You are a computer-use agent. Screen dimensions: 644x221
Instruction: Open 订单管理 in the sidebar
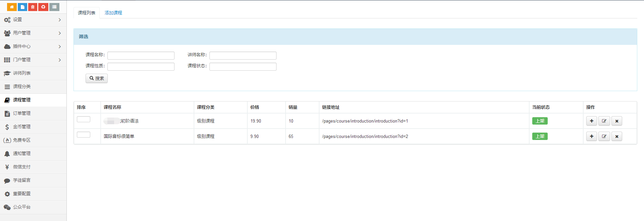pyautogui.click(x=22, y=114)
